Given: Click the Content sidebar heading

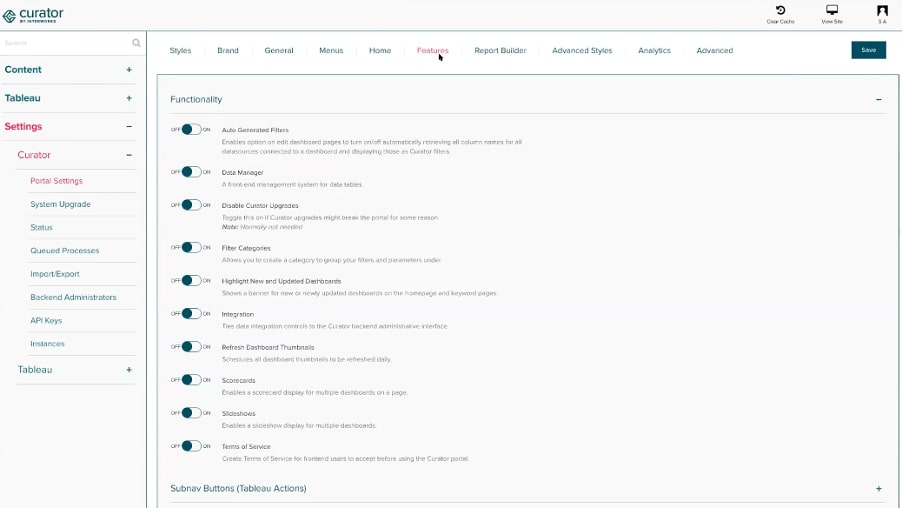Looking at the screenshot, I should click(23, 70).
